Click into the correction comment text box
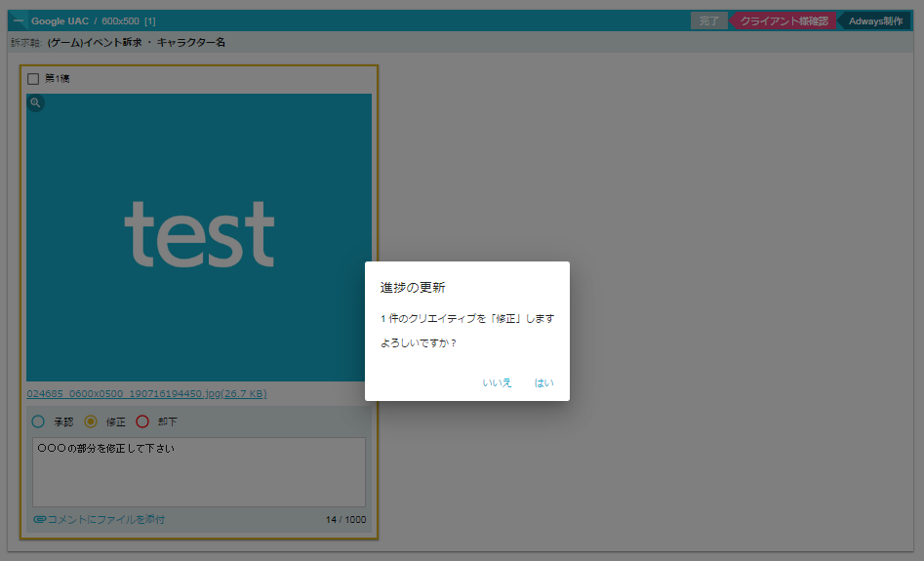 (x=198, y=472)
